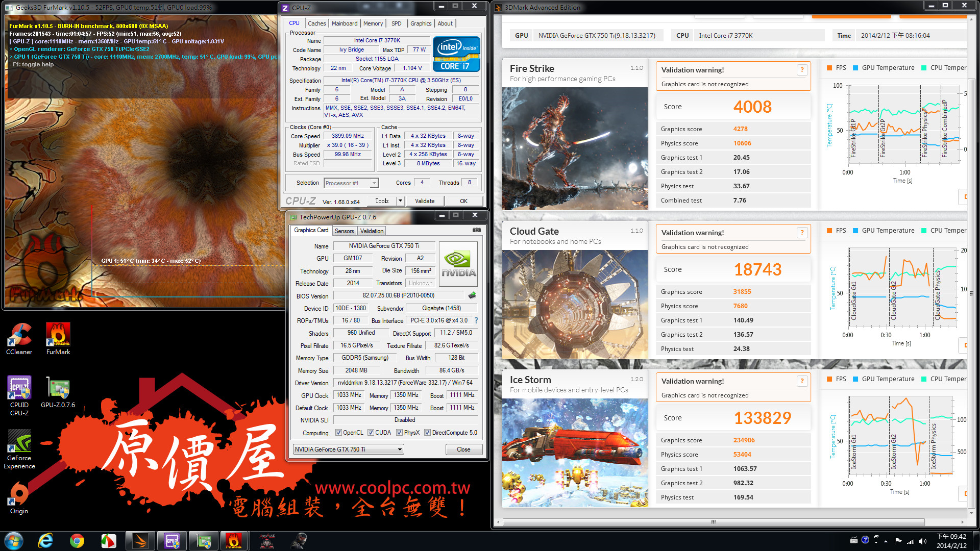Image resolution: width=980 pixels, height=551 pixels.
Task: Open the volume speaker tray icon
Action: (x=922, y=541)
